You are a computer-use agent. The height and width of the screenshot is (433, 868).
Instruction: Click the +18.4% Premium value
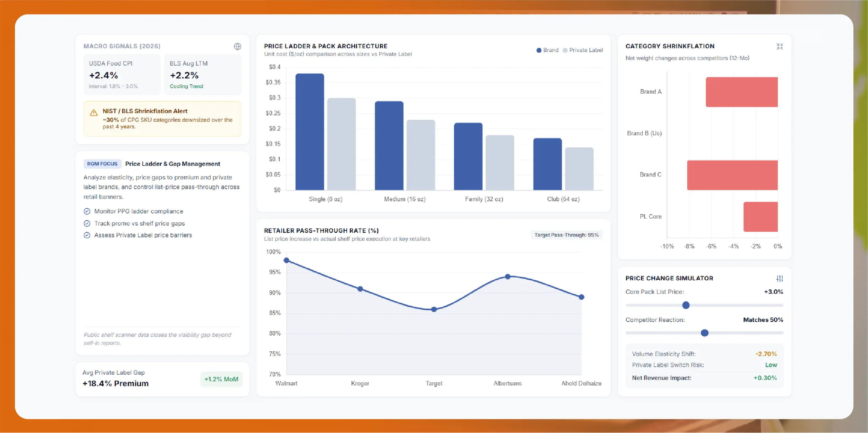116,383
